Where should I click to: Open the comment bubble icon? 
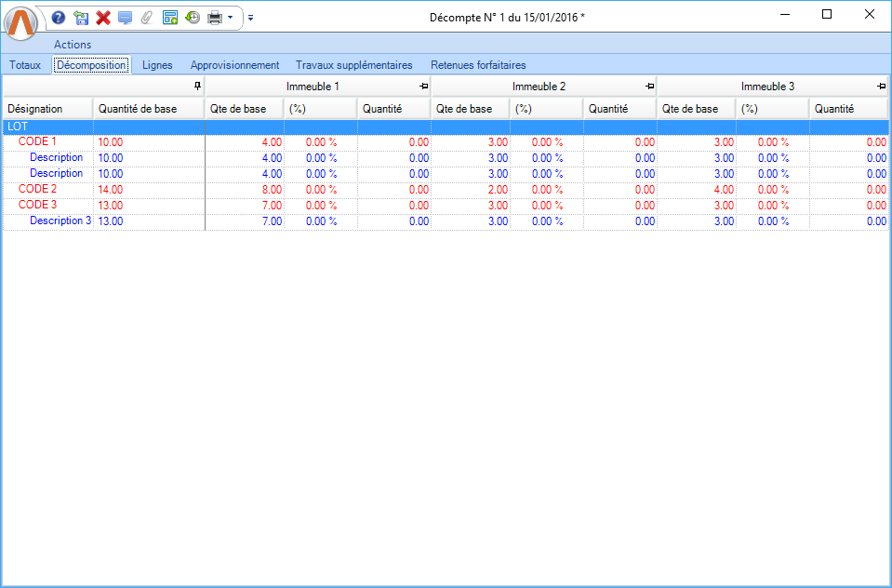(126, 17)
